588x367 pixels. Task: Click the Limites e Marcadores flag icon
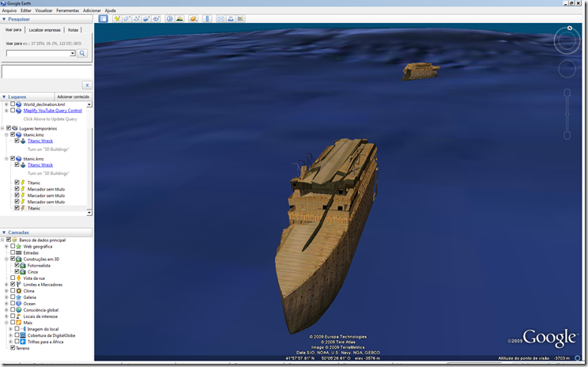(x=19, y=285)
